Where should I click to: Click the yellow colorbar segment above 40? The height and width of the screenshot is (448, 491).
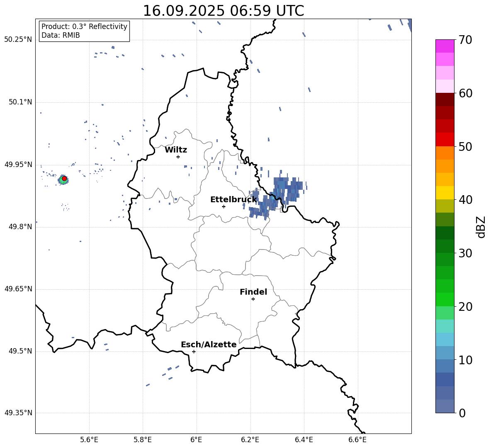(445, 193)
